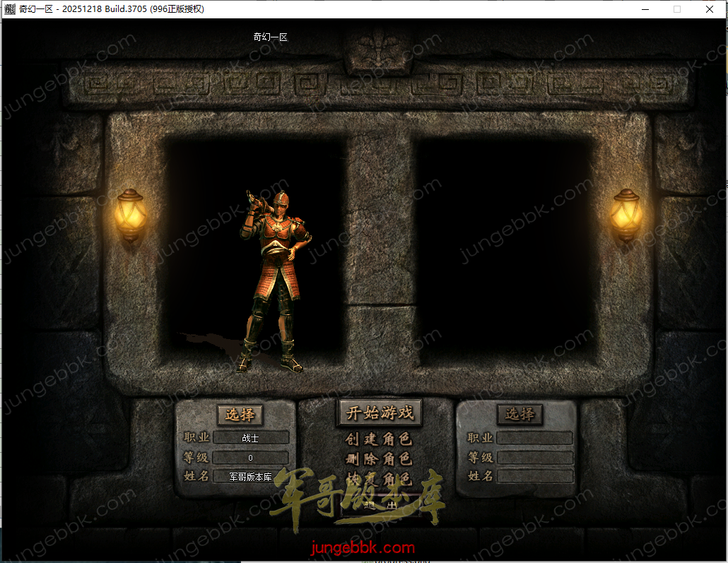The width and height of the screenshot is (728, 563).
Task: Choose 创建角色 to create a character
Action: point(379,439)
